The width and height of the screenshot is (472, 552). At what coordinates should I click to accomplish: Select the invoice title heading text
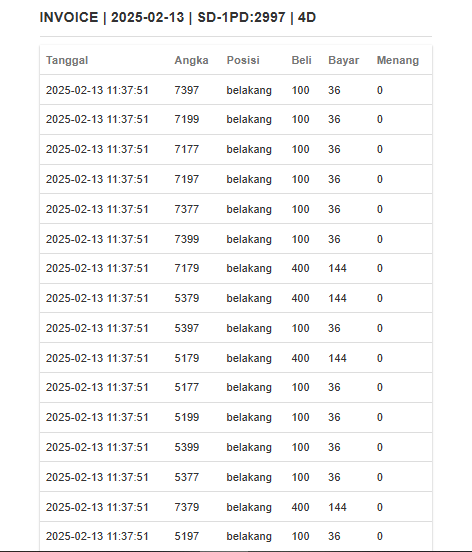point(178,17)
